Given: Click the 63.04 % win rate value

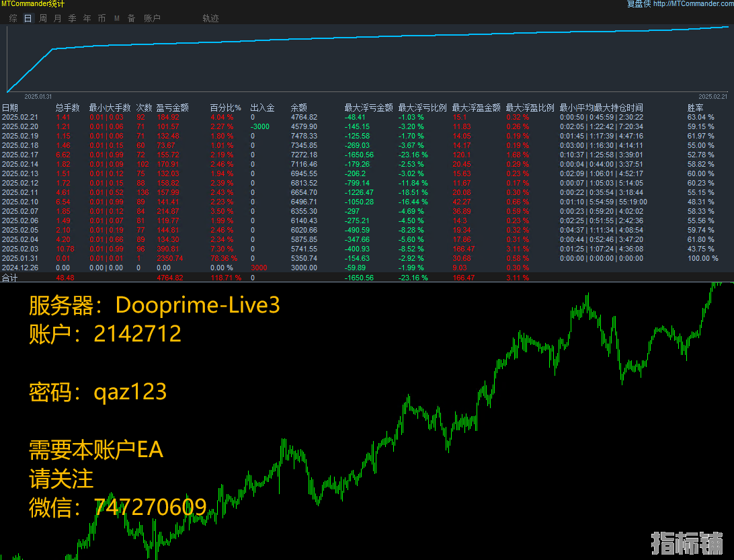Looking at the screenshot, I should coord(701,117).
